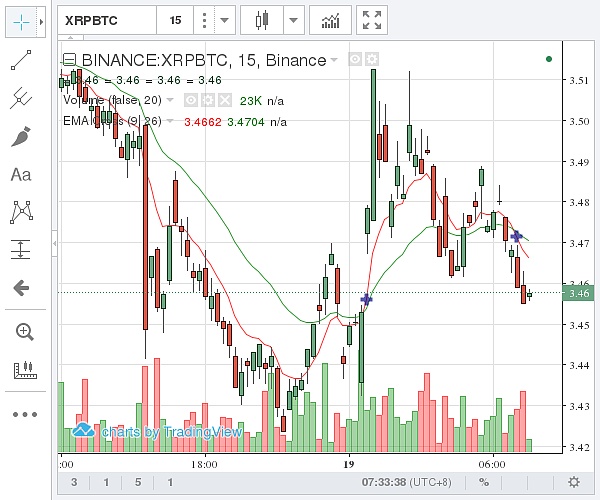
Task: Open the Volume indicator settings gear
Action: point(208,101)
